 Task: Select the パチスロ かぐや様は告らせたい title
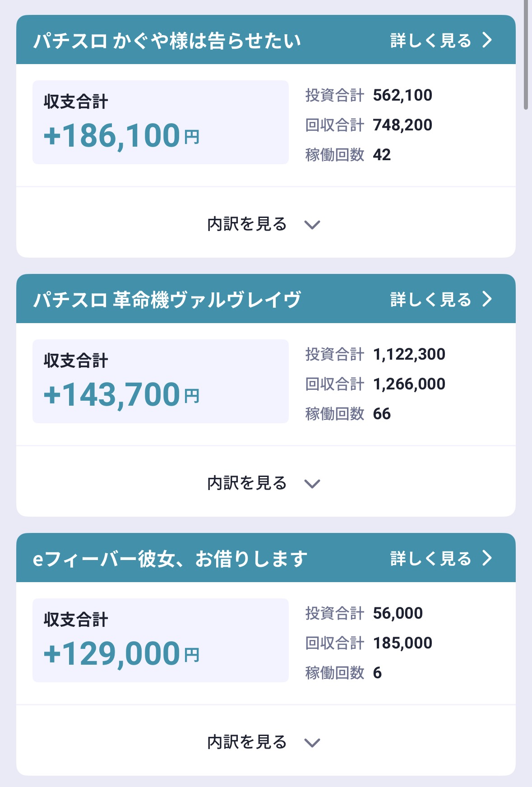[167, 41]
